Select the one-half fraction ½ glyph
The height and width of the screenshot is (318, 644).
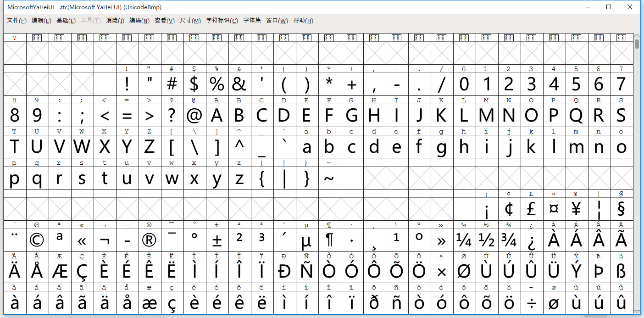(486, 239)
